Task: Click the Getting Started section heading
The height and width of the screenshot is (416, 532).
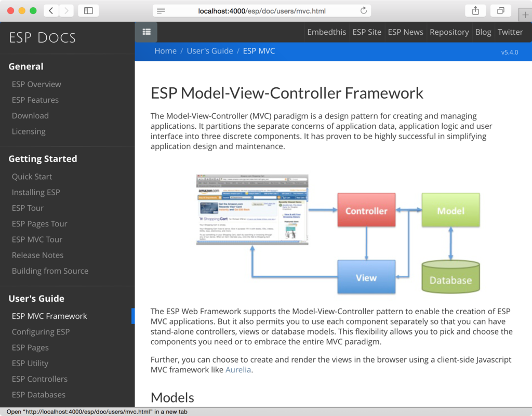Action: tap(43, 159)
